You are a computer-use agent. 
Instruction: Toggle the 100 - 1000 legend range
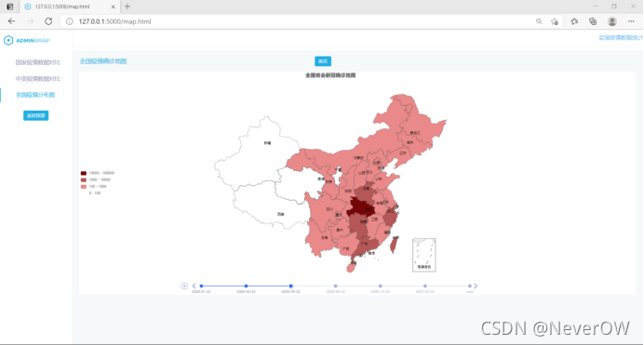(x=94, y=186)
